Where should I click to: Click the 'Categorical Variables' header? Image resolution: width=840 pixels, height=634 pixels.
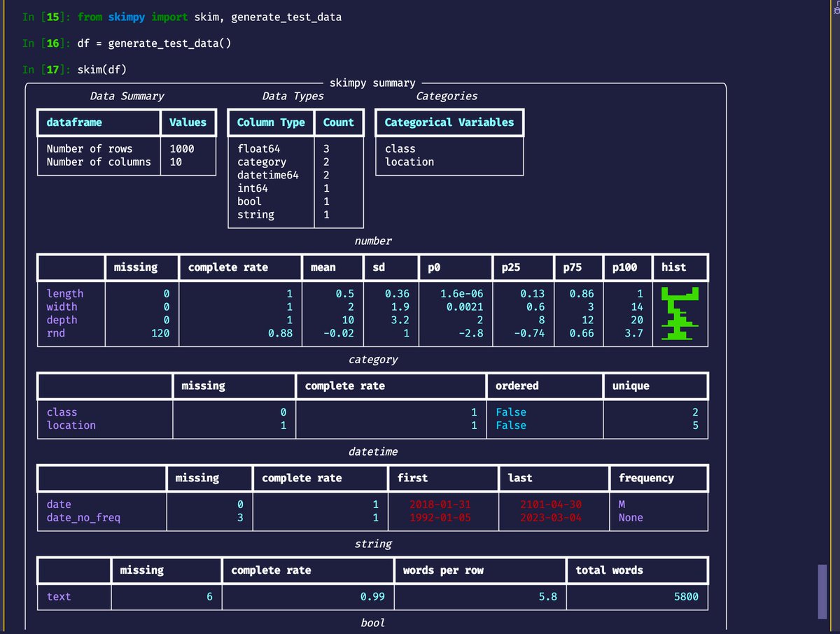tap(449, 122)
